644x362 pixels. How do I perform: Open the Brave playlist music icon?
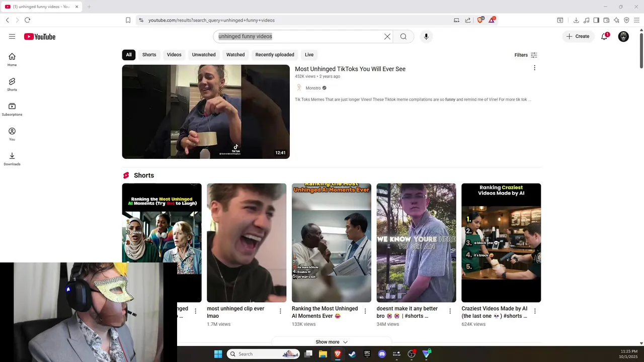(x=586, y=20)
